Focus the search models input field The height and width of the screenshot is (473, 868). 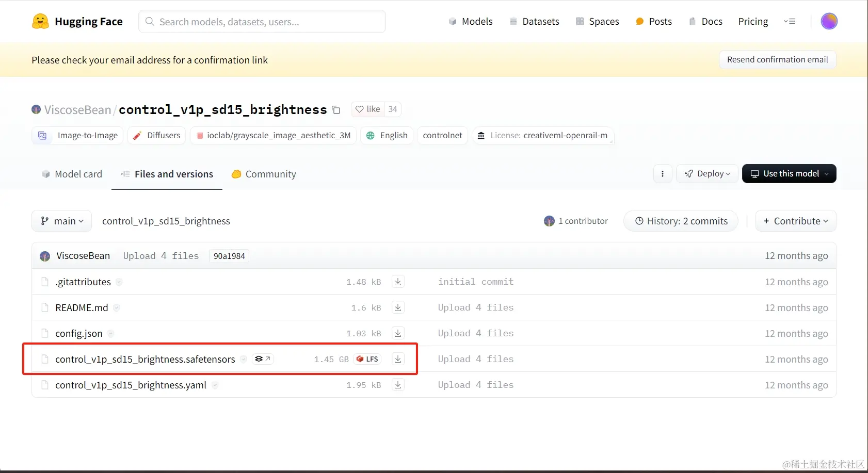pos(262,22)
